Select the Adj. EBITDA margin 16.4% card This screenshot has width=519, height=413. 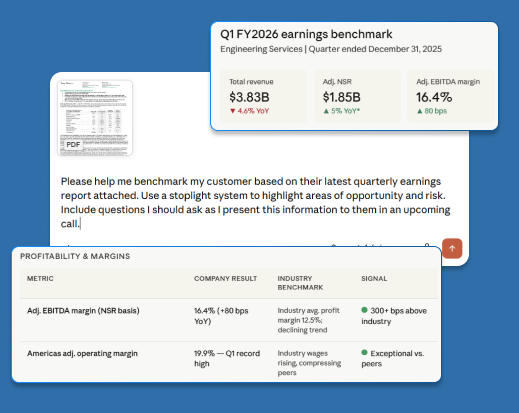coord(450,96)
